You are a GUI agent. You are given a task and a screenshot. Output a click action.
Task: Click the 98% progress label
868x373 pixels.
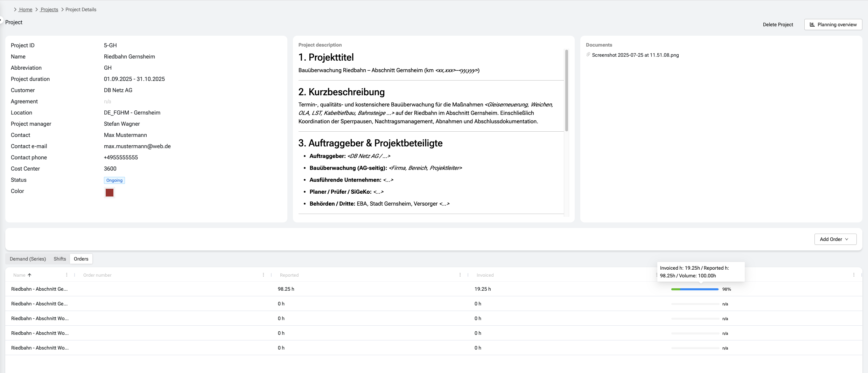tap(727, 289)
